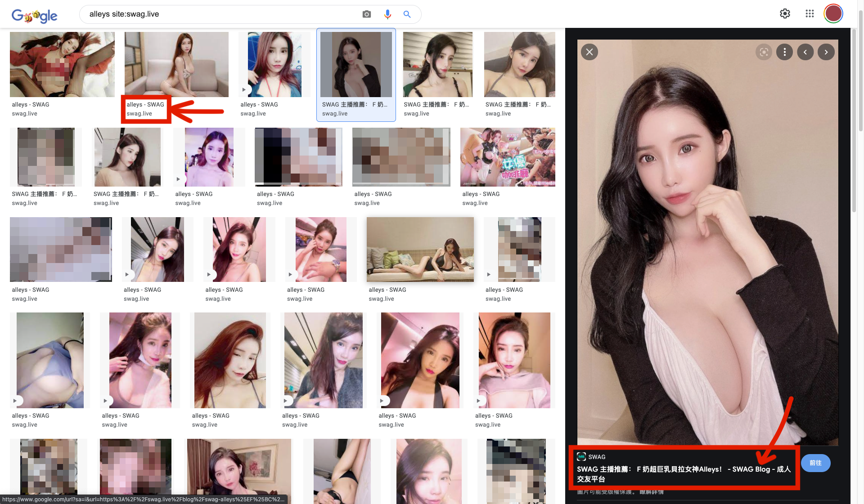
Task: Open the couch thumbnail above boxed alleys caption
Action: (x=176, y=65)
